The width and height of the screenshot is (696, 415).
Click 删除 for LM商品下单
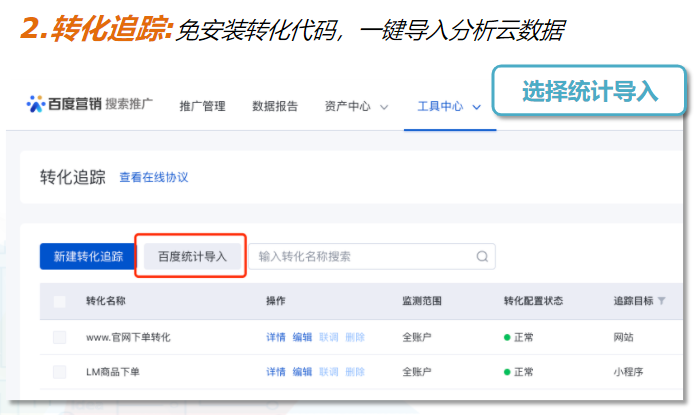[355, 372]
